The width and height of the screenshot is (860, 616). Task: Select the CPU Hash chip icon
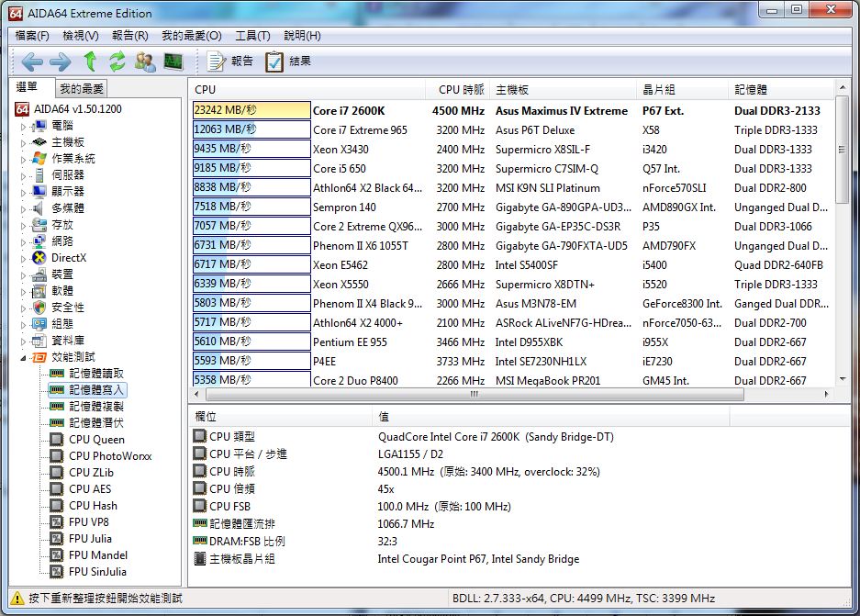[57, 505]
